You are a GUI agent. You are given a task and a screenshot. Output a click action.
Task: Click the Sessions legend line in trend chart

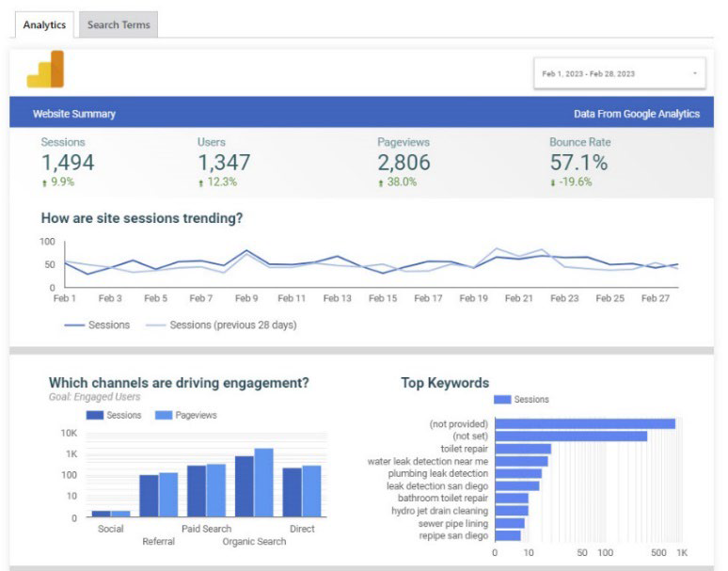[74, 325]
